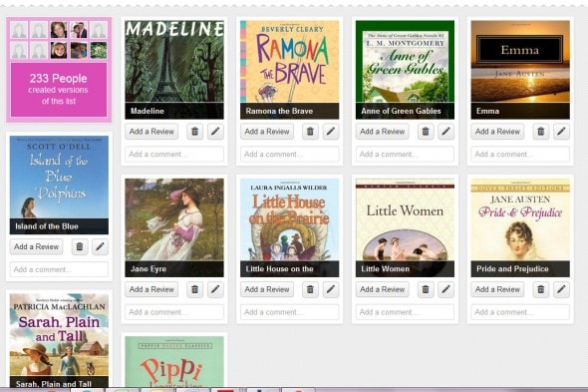Open the Jane Eyre painting cover
588x392 pixels.
tap(174, 227)
